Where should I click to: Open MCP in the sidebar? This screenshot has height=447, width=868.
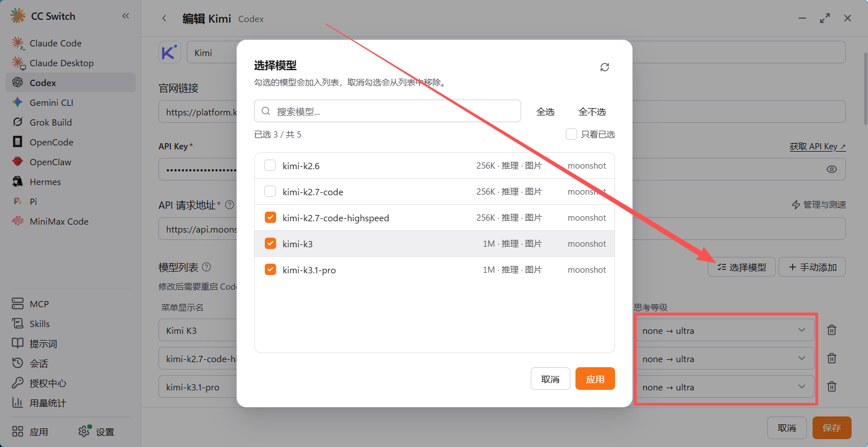(x=71, y=304)
